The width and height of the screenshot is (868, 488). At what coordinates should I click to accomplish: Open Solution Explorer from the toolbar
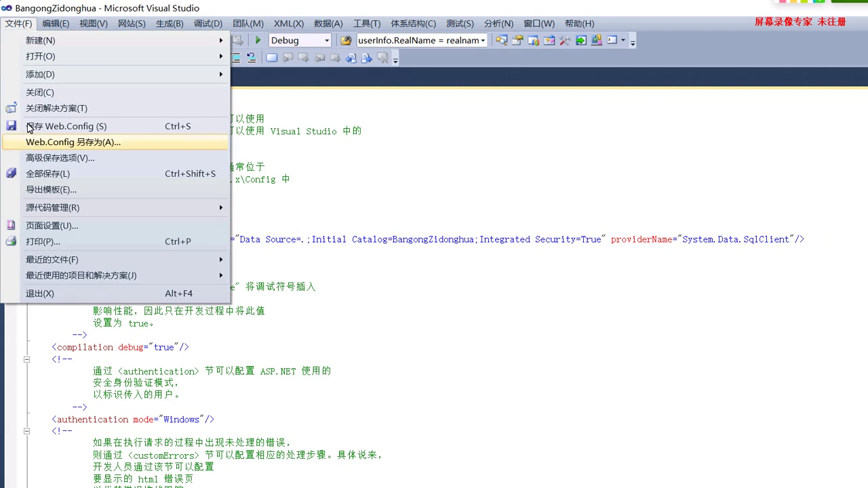click(x=501, y=40)
